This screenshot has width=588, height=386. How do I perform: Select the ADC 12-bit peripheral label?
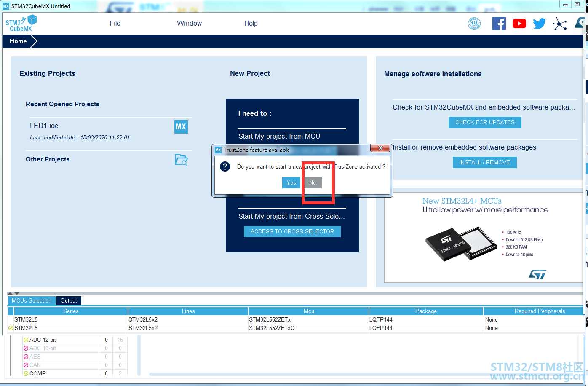click(x=43, y=340)
